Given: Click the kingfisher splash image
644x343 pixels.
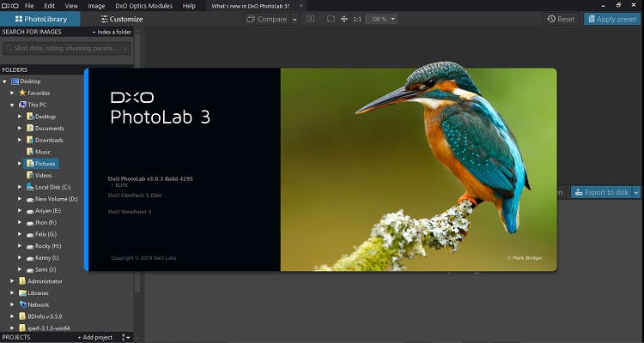Looking at the screenshot, I should 418,168.
